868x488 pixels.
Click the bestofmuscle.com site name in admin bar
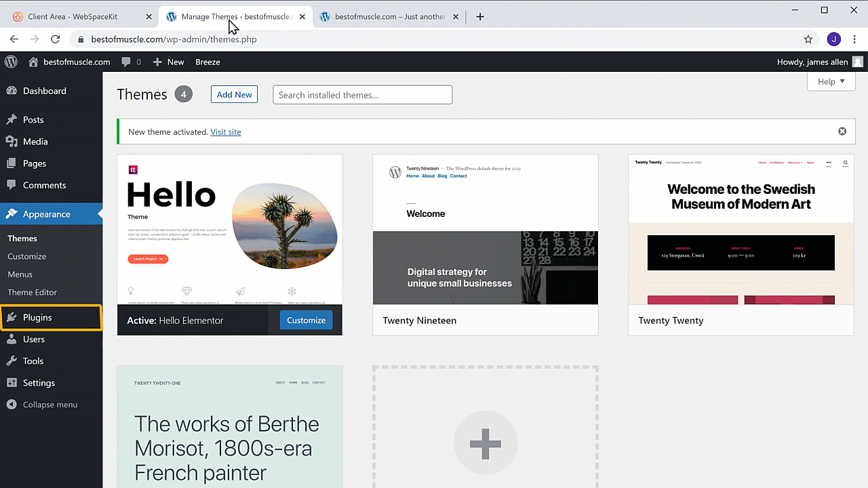pyautogui.click(x=77, y=62)
